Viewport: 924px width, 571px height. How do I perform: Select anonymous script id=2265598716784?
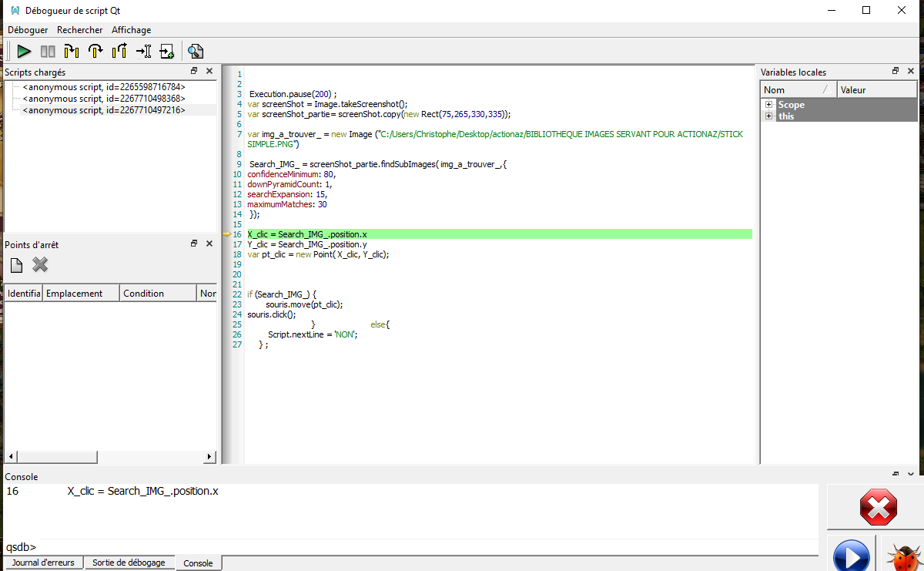pos(104,87)
